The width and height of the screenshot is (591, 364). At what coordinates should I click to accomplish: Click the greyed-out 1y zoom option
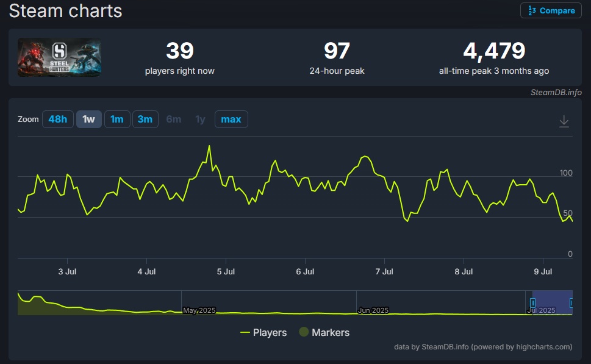tap(200, 120)
